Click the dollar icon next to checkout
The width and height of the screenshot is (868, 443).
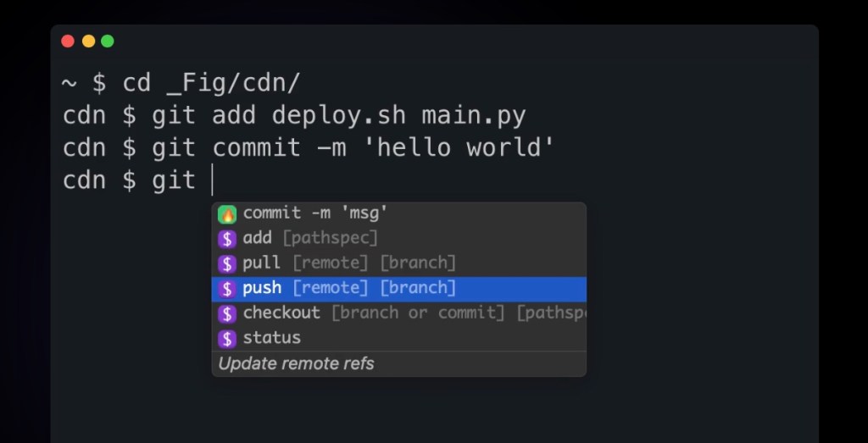tap(226, 313)
